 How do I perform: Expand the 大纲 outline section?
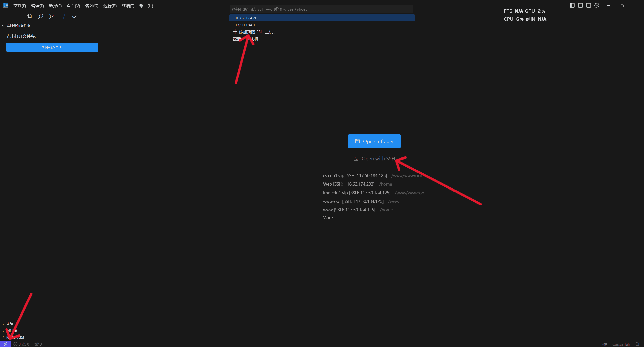pyautogui.click(x=10, y=324)
